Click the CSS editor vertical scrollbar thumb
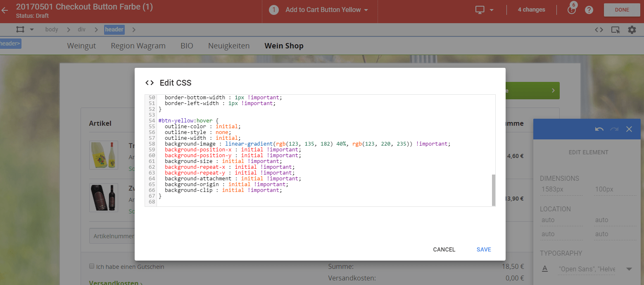The width and height of the screenshot is (644, 285). pos(493,190)
